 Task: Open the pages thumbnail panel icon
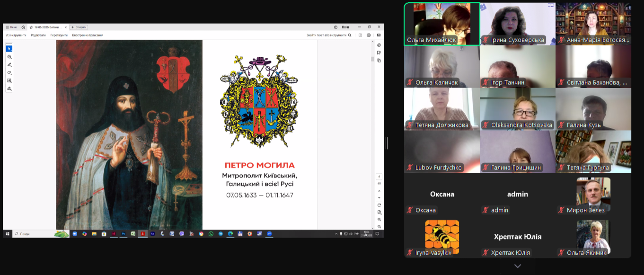379,61
